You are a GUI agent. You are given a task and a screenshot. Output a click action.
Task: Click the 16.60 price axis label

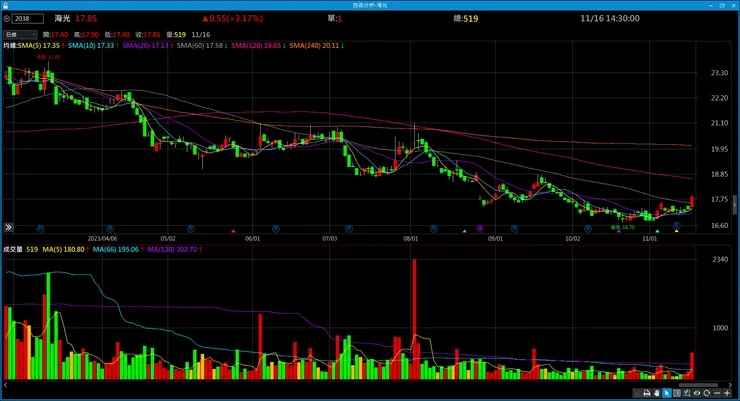(719, 226)
